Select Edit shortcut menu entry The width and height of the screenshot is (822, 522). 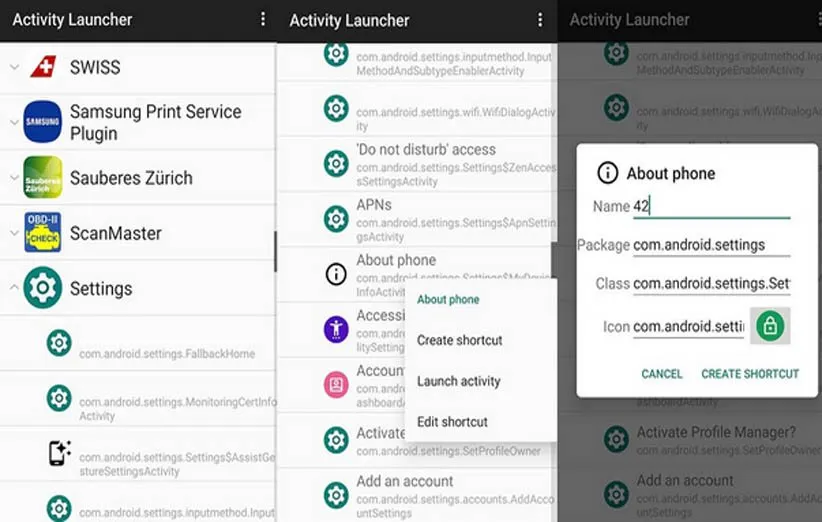[x=452, y=422]
